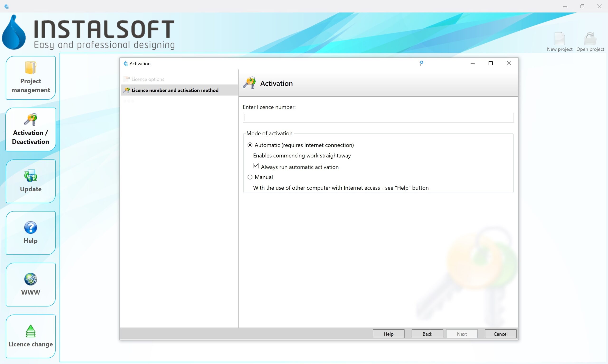Viewport: 608px width, 364px height.
Task: Click the "Mode of activation" group label
Action: coord(269,133)
